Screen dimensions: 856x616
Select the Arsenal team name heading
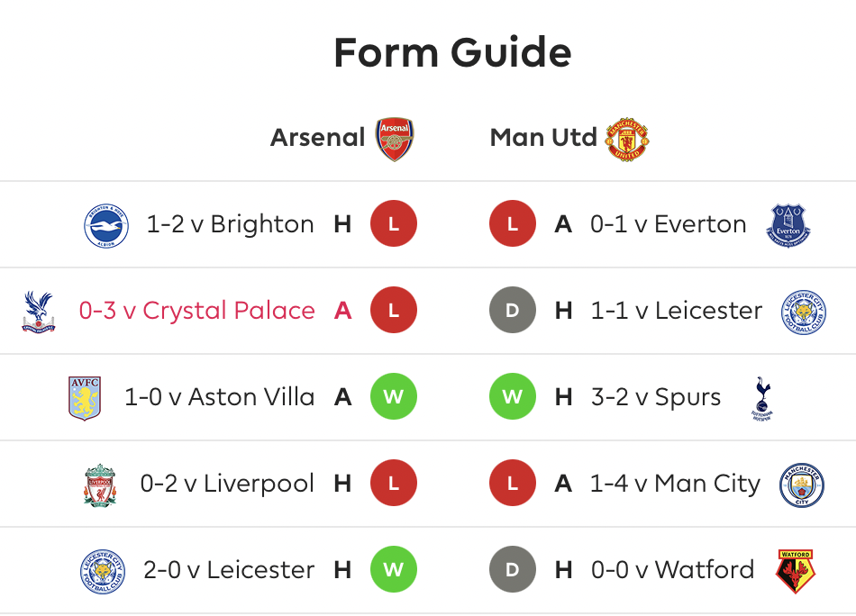[318, 138]
